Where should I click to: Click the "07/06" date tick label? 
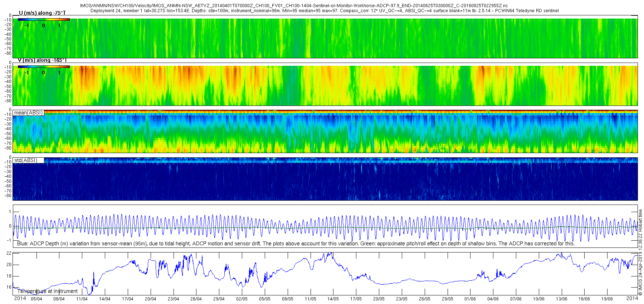coord(516,299)
